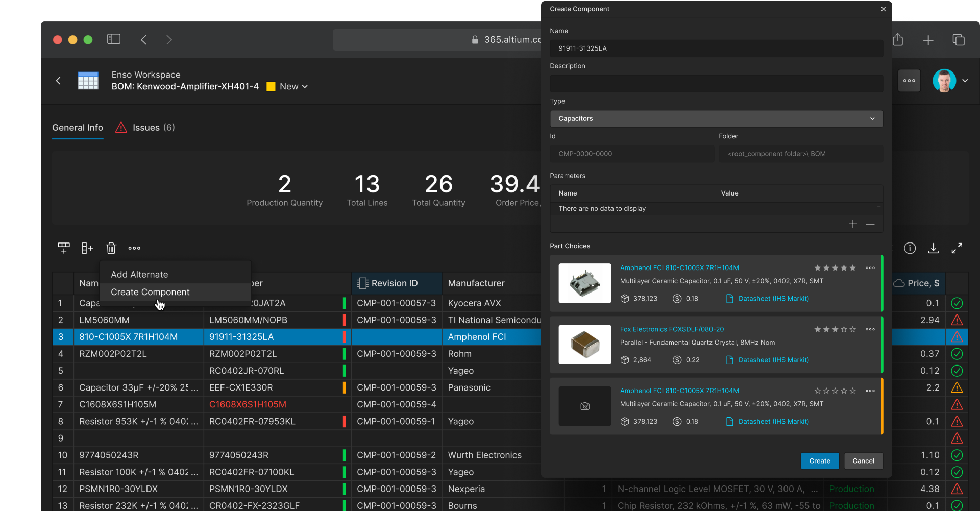
Task: Open the Datasheet (IHS Markit) link
Action: (773, 298)
